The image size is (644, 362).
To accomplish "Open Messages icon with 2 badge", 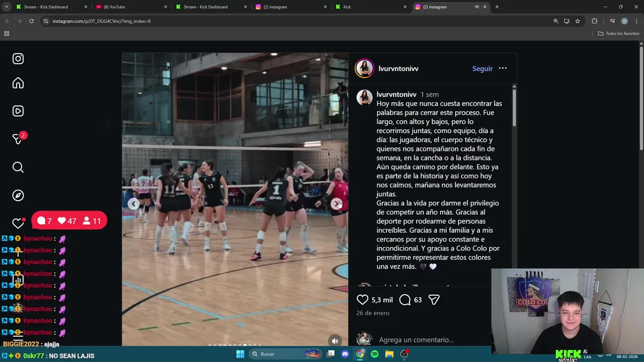I will pos(18,139).
